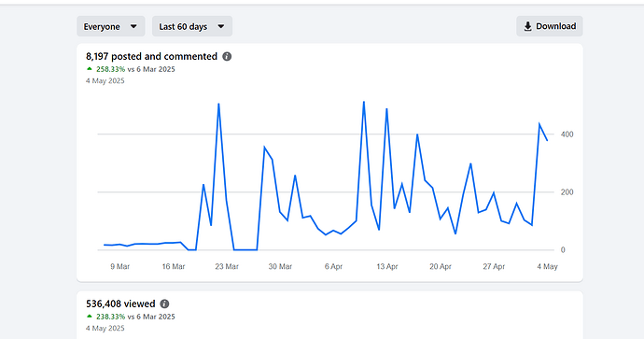644x339 pixels.
Task: Open the Everyone audience dropdown
Action: 111,26
